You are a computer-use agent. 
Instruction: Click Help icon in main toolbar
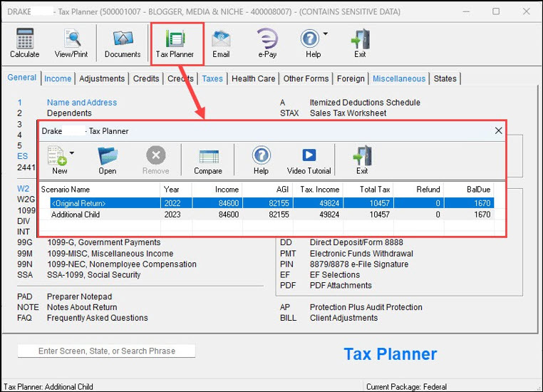310,38
